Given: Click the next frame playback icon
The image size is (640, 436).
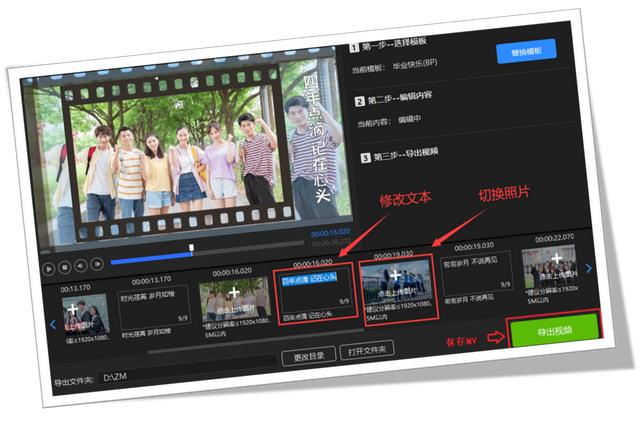Looking at the screenshot, I should point(97,265).
